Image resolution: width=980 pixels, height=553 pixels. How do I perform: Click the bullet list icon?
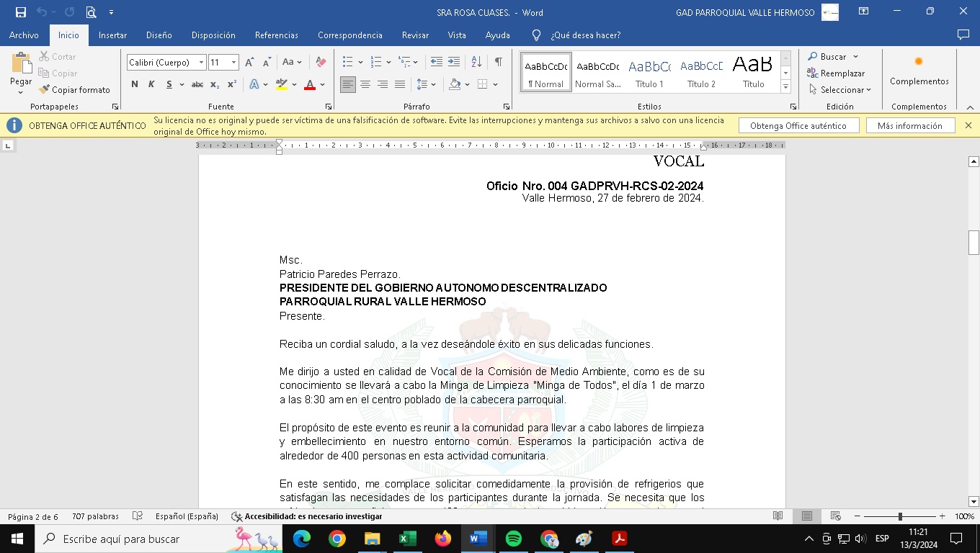348,63
